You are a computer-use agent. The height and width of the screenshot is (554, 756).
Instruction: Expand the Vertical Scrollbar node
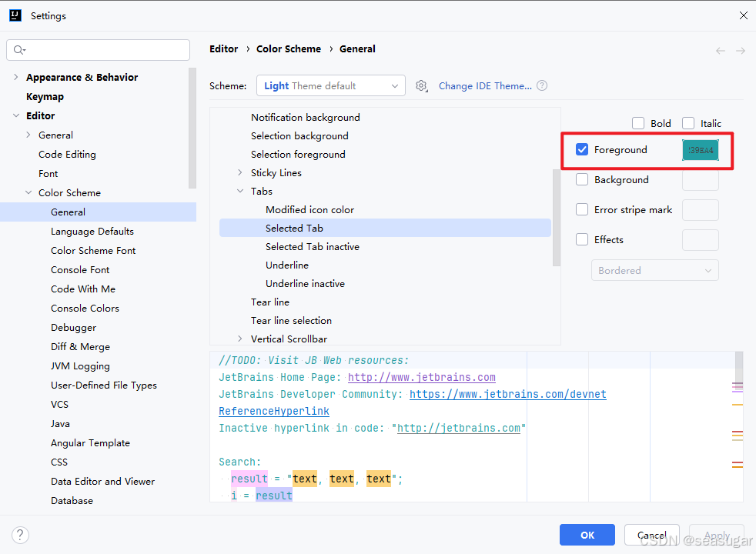240,339
